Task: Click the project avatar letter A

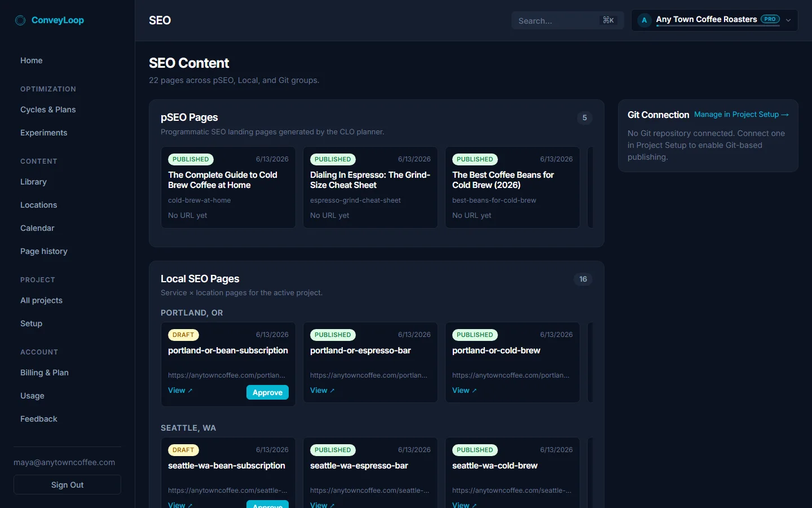Action: 645,20
